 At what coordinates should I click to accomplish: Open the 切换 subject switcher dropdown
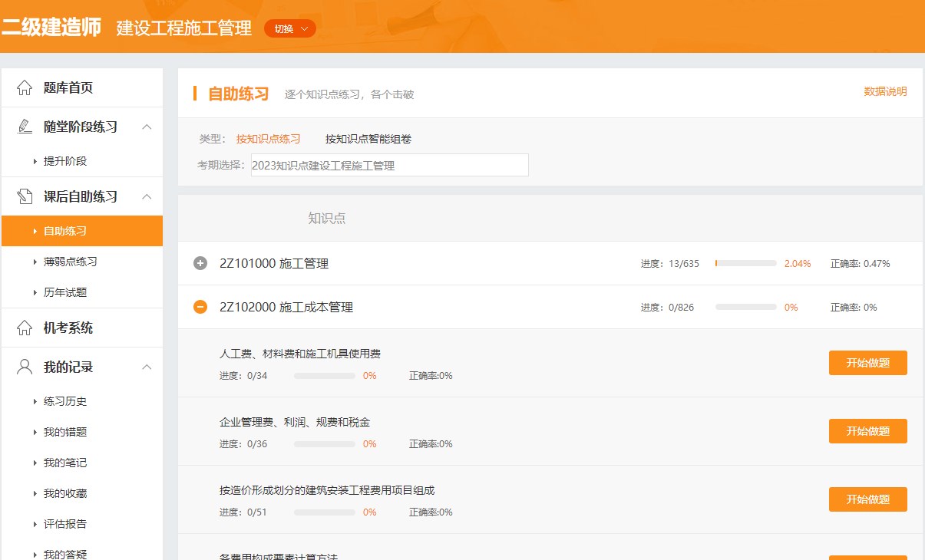[289, 28]
